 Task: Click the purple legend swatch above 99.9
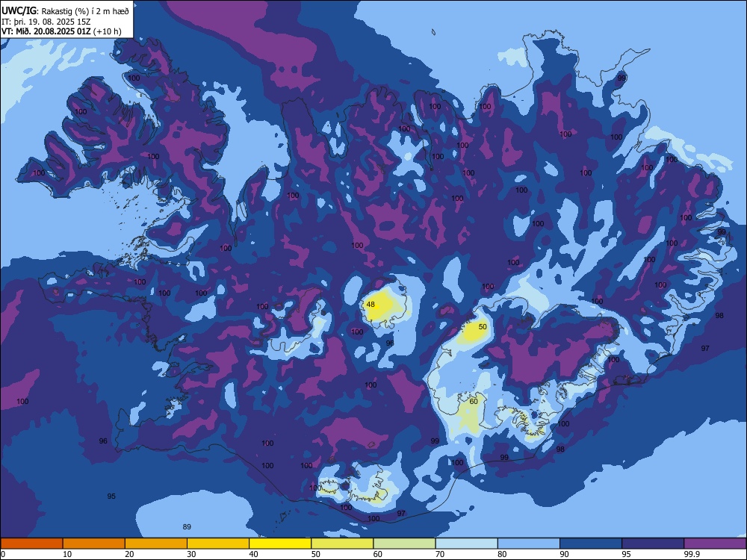tap(715, 544)
